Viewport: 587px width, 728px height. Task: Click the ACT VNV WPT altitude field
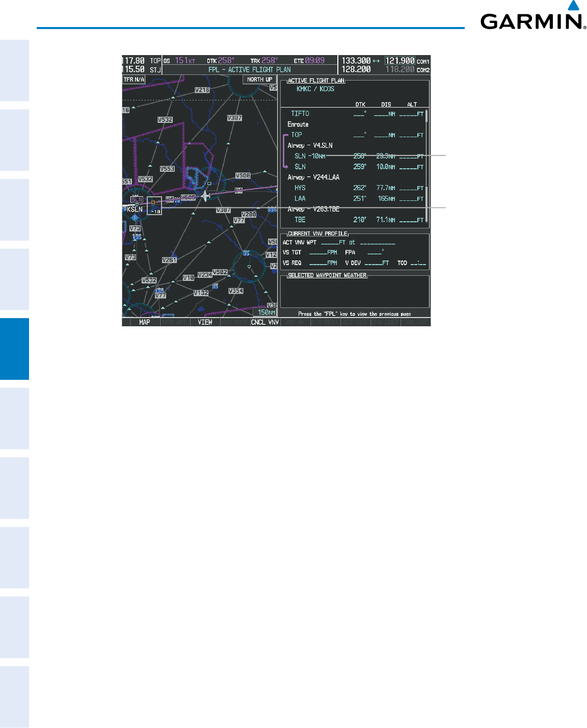click(x=333, y=243)
